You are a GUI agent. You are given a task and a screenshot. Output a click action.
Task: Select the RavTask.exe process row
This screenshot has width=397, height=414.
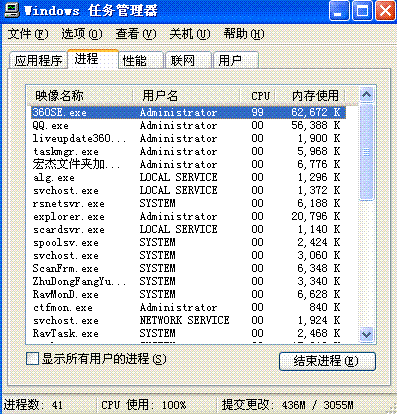point(188,333)
